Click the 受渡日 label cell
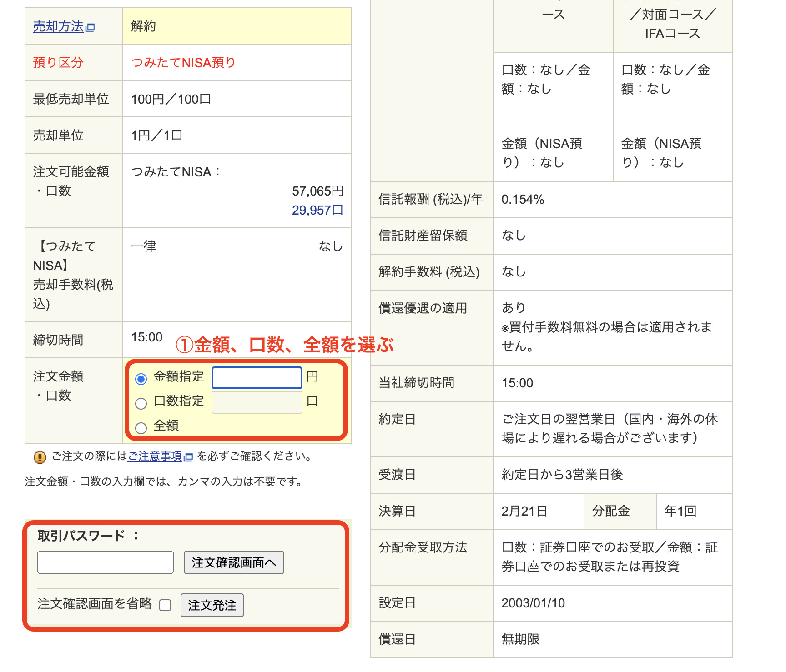This screenshot has width=786, height=672. 432,475
